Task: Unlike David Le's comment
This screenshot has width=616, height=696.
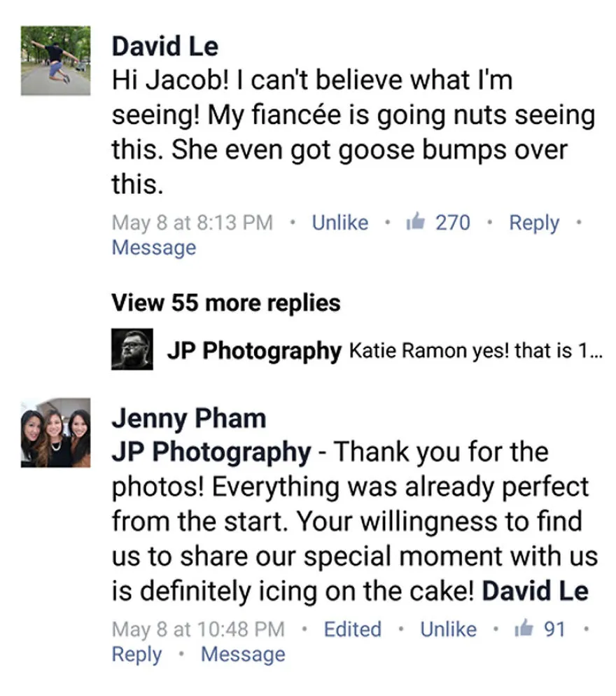Action: tap(340, 223)
